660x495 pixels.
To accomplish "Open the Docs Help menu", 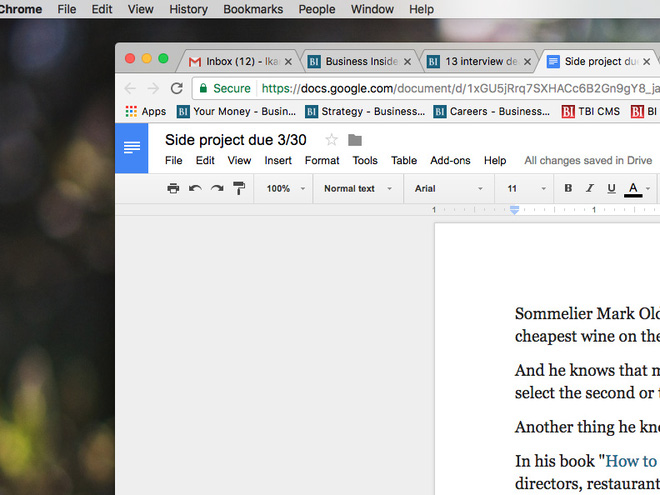I will point(495,160).
